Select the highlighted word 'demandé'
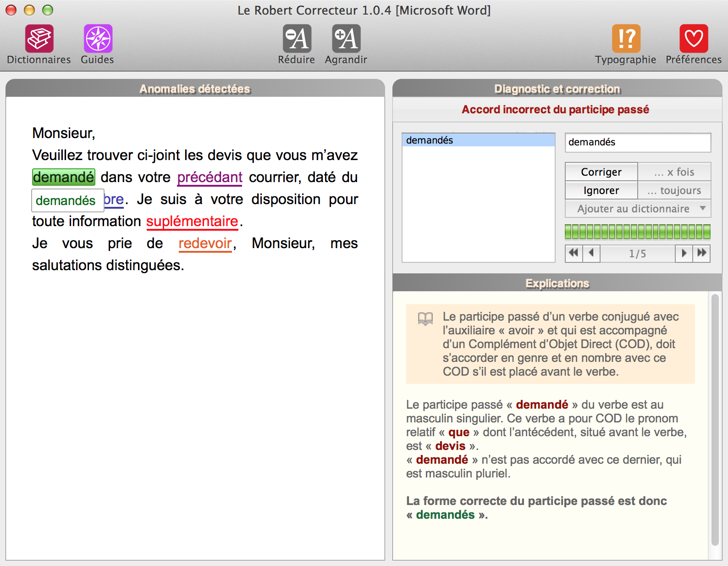This screenshot has width=728, height=566. pos(64,177)
